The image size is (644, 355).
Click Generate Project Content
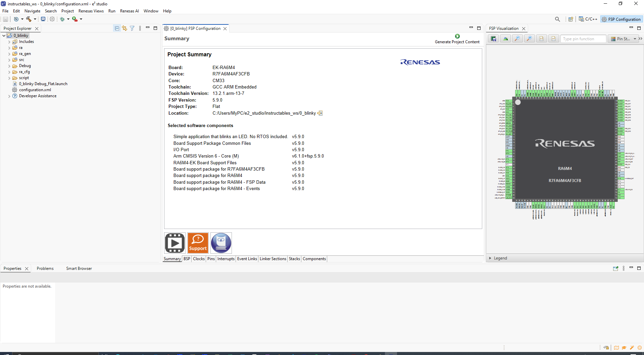coord(457,39)
